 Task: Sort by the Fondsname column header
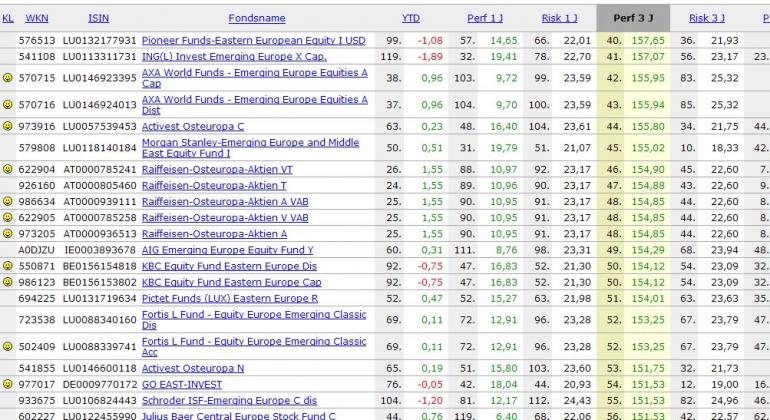(x=257, y=18)
